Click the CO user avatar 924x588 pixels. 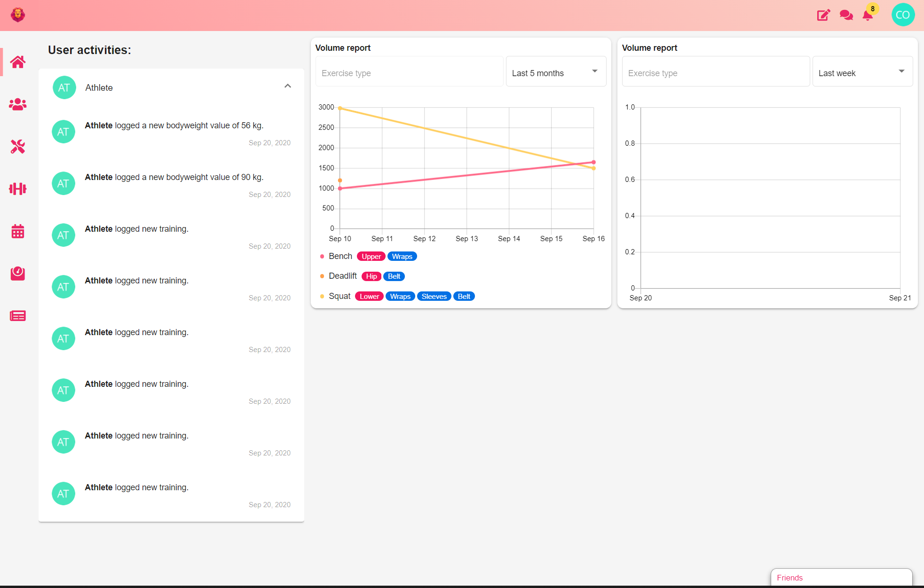tap(903, 15)
